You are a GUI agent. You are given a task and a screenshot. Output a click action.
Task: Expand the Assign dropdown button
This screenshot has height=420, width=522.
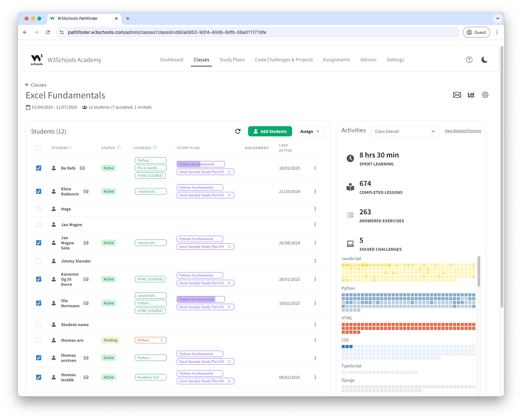(309, 131)
